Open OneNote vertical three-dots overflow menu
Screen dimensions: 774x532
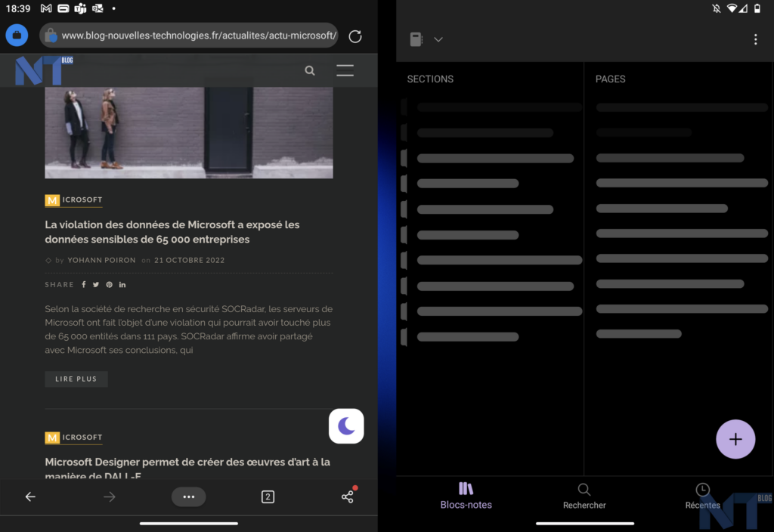point(755,39)
